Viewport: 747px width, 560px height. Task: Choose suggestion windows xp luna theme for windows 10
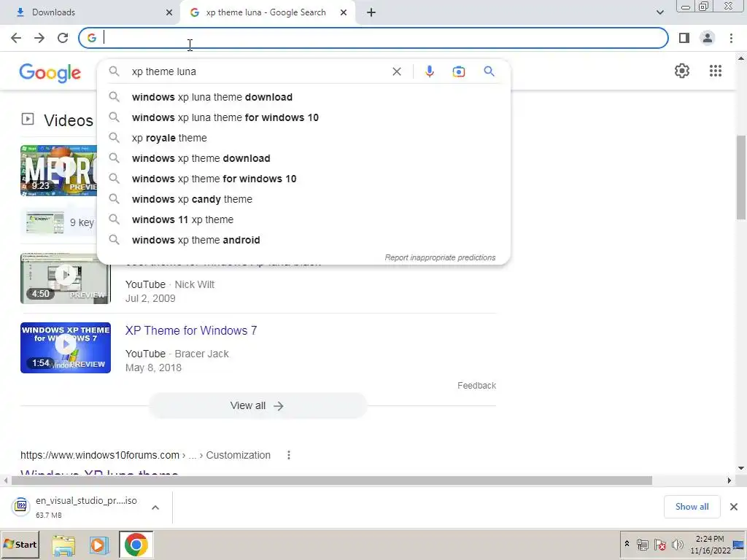coord(303,117)
